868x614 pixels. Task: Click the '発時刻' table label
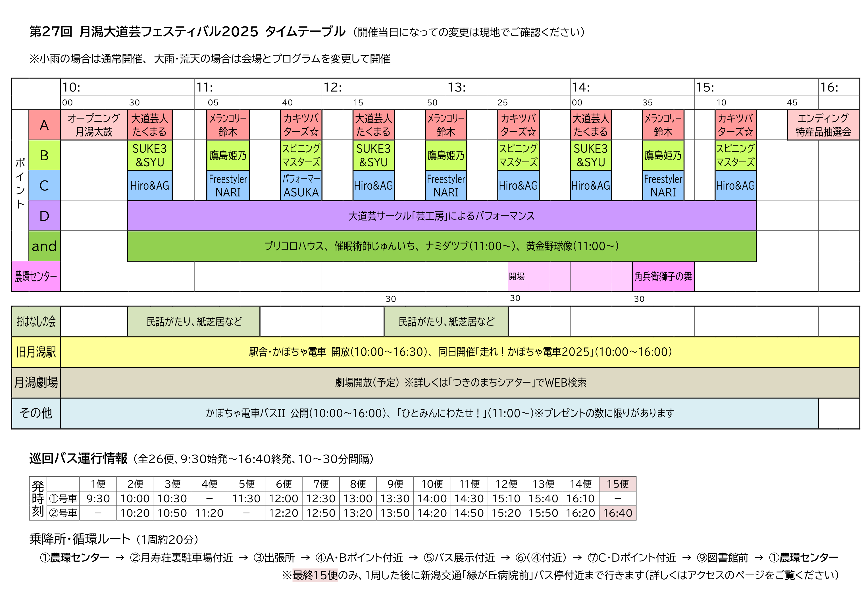pyautogui.click(x=38, y=499)
